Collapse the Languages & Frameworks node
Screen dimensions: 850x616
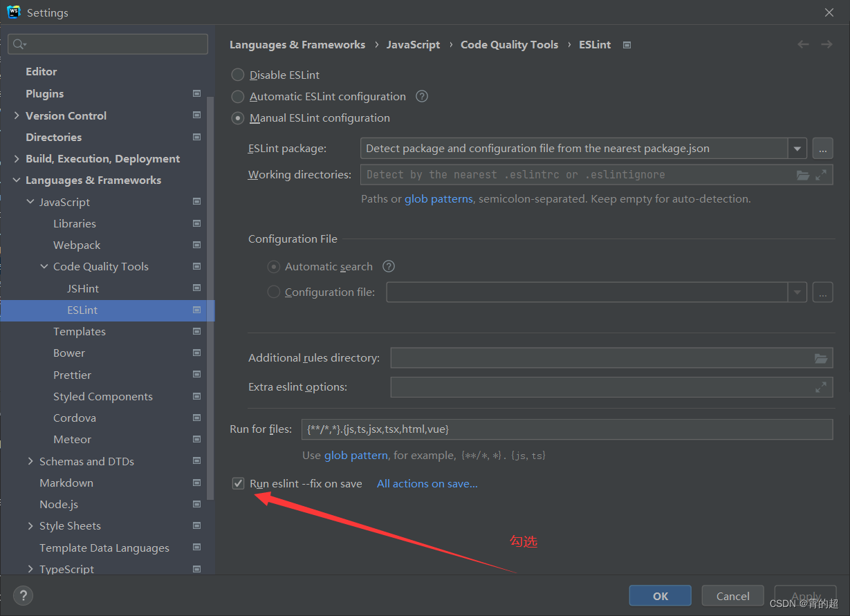click(x=17, y=180)
